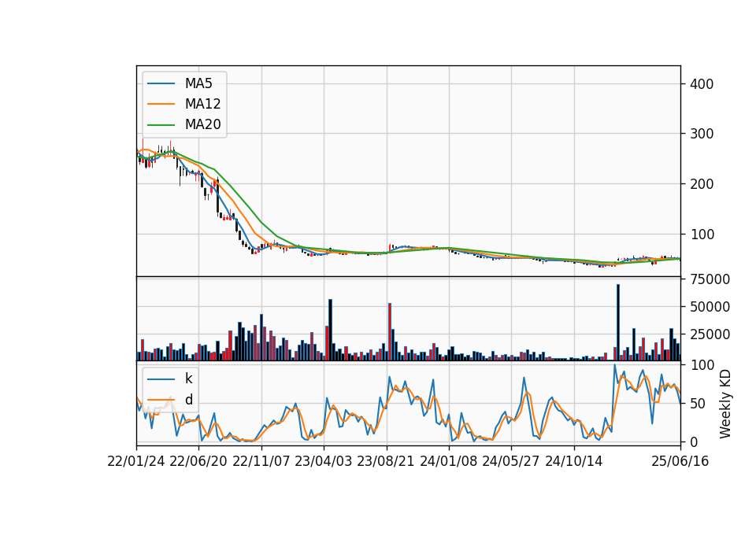Screen dimensions: 756x543
Task: Click the 100 price axis label
Action: (x=702, y=235)
